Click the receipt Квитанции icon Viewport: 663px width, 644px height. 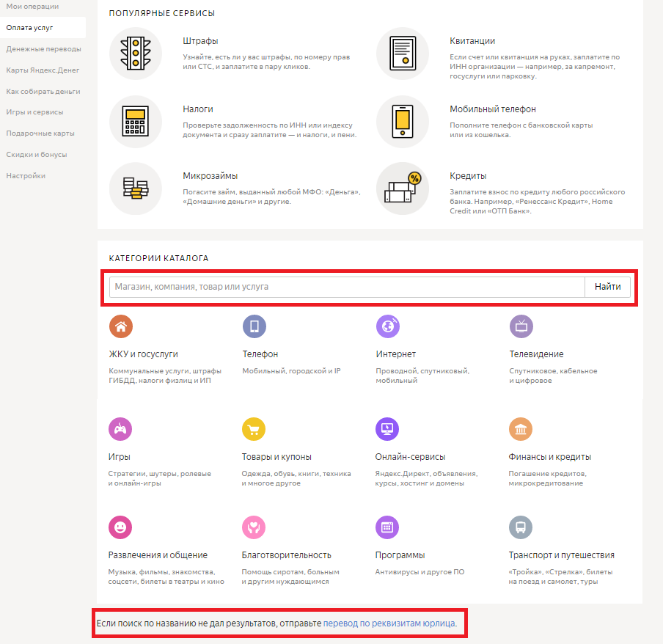click(x=402, y=54)
